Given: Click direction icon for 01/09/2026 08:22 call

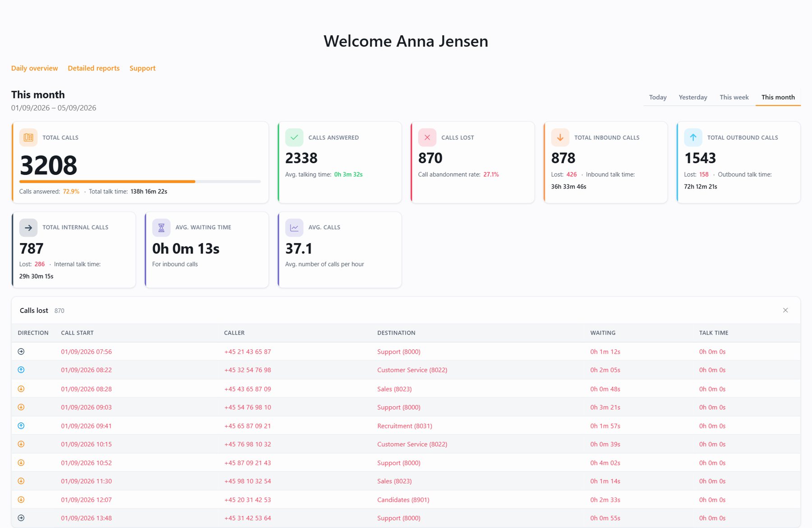Looking at the screenshot, I should [x=21, y=370].
